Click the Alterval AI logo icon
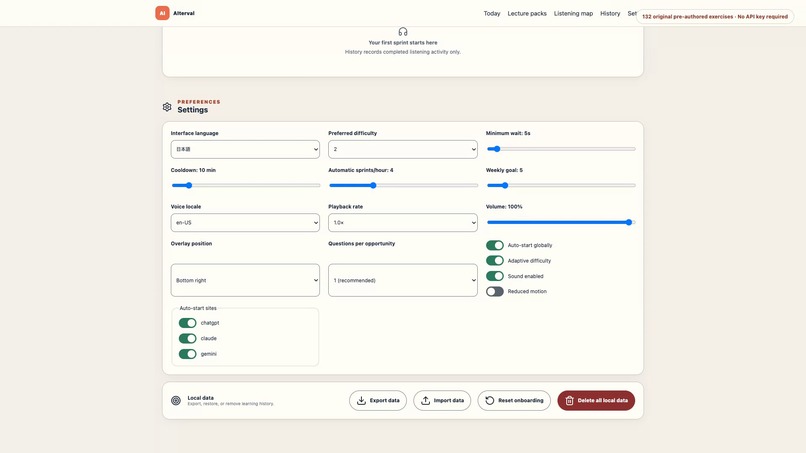806x453 pixels. click(162, 13)
